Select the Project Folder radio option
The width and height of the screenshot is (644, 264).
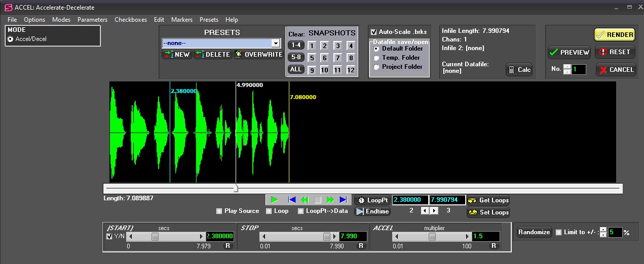click(x=376, y=67)
